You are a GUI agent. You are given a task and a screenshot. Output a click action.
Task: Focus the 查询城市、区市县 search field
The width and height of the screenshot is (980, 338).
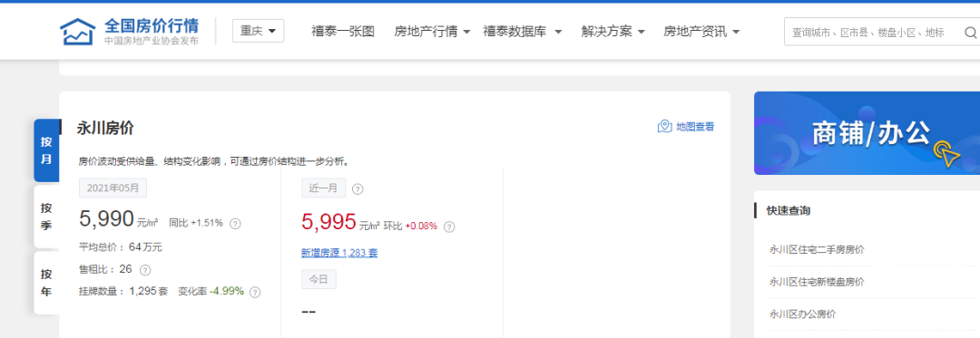(x=871, y=32)
